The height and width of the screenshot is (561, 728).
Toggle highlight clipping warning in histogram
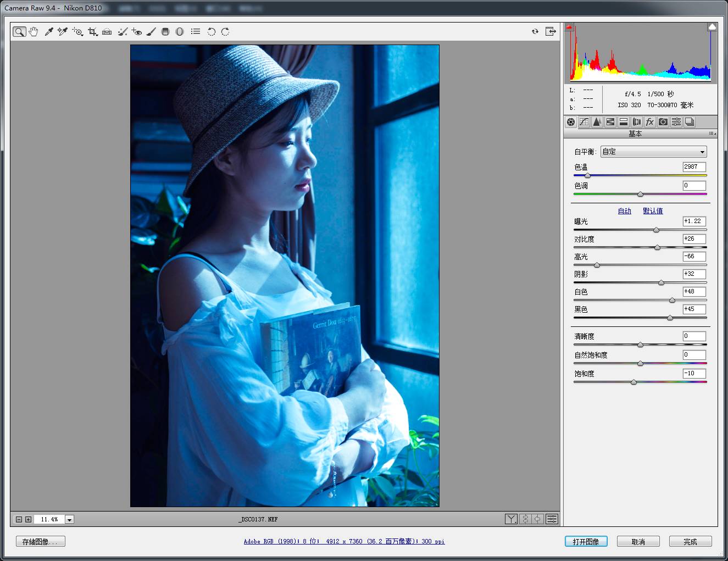[712, 26]
